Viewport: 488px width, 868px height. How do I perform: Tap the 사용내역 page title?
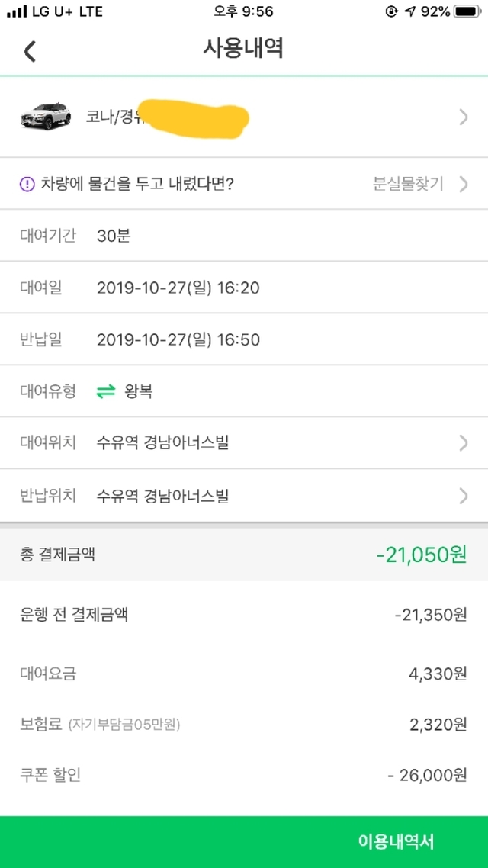tap(243, 49)
